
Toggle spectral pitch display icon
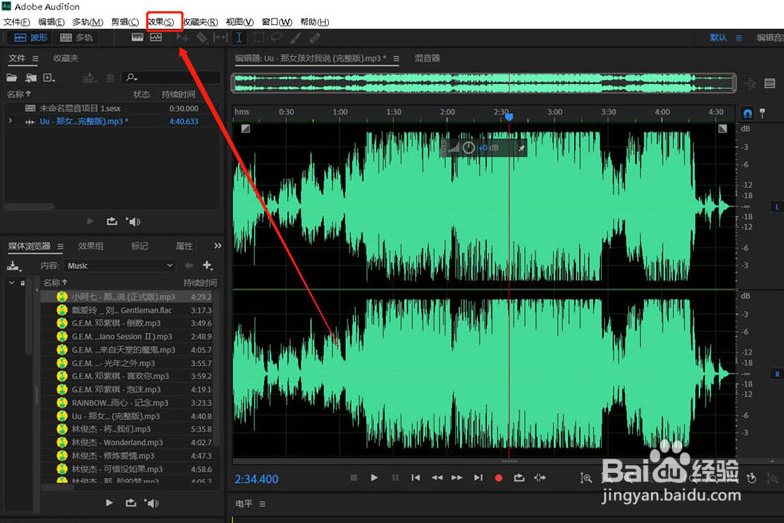pyautogui.click(x=156, y=38)
